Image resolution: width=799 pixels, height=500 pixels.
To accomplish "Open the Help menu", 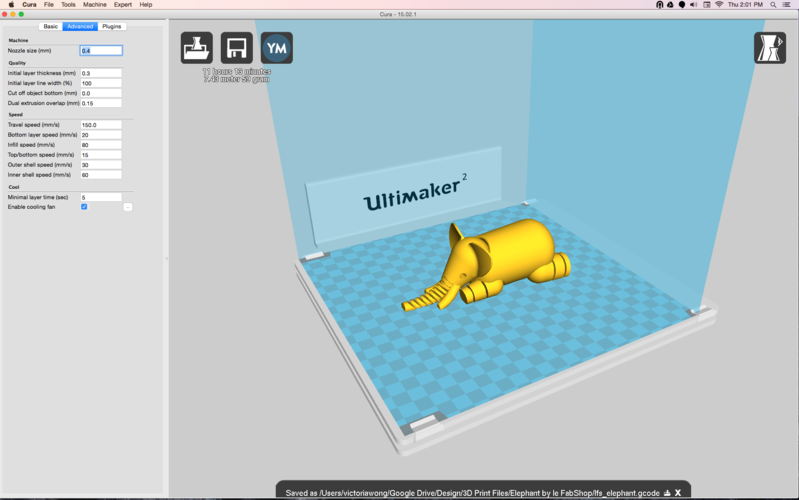I will click(146, 5).
